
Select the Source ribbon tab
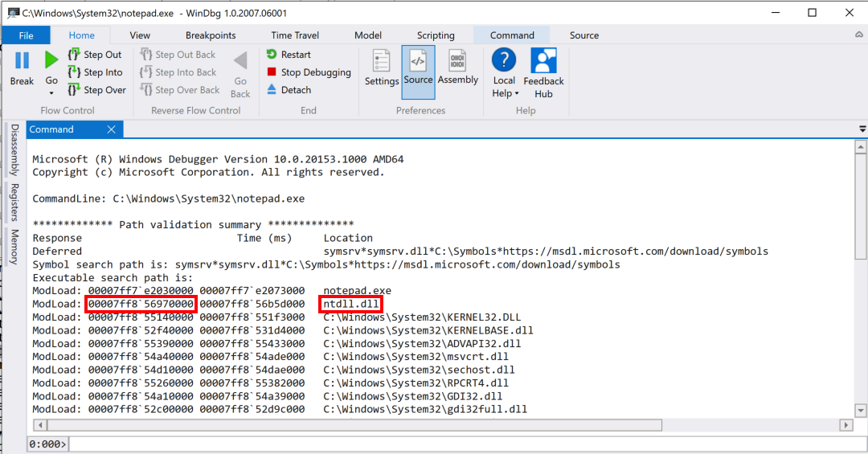pos(584,35)
